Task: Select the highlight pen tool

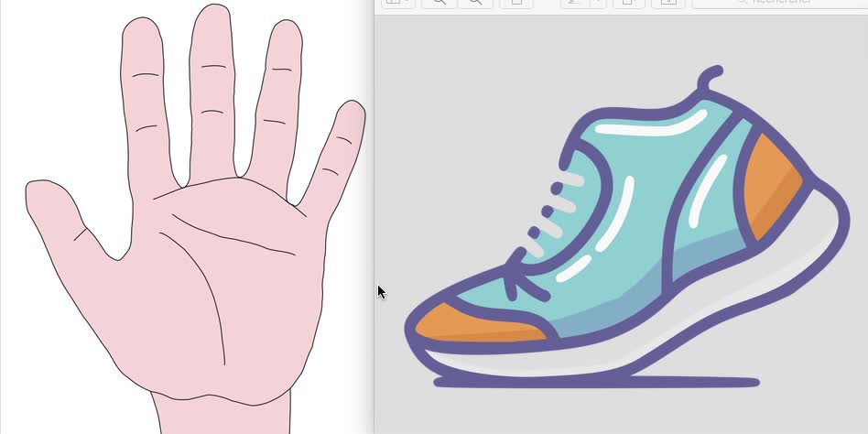Action: click(x=574, y=3)
